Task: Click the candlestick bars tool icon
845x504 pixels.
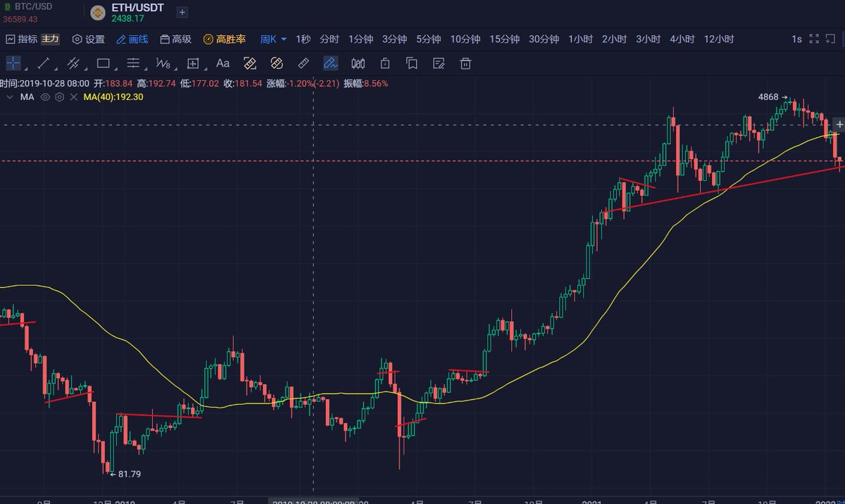Action: click(358, 63)
